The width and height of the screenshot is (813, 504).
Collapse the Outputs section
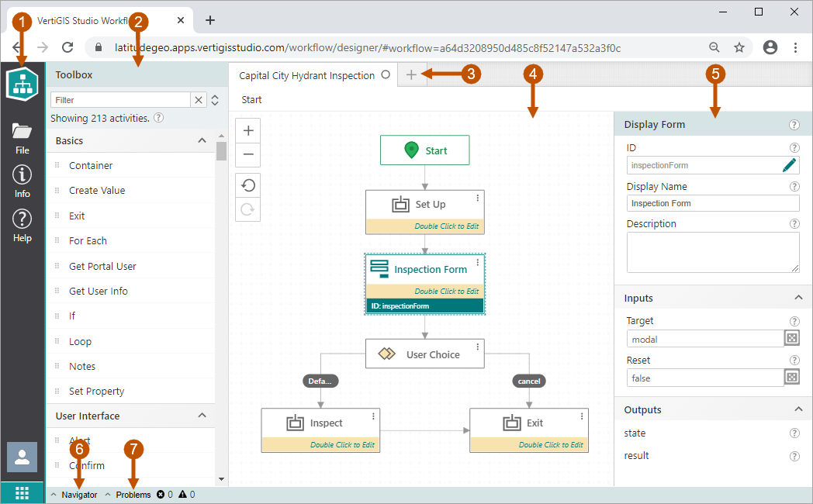coord(798,409)
